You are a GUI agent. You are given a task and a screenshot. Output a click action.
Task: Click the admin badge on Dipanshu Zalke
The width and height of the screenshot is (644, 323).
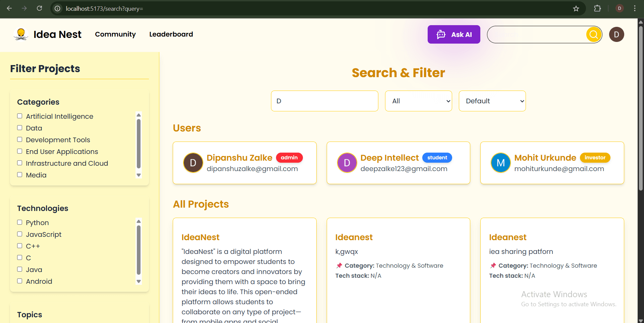(x=289, y=158)
